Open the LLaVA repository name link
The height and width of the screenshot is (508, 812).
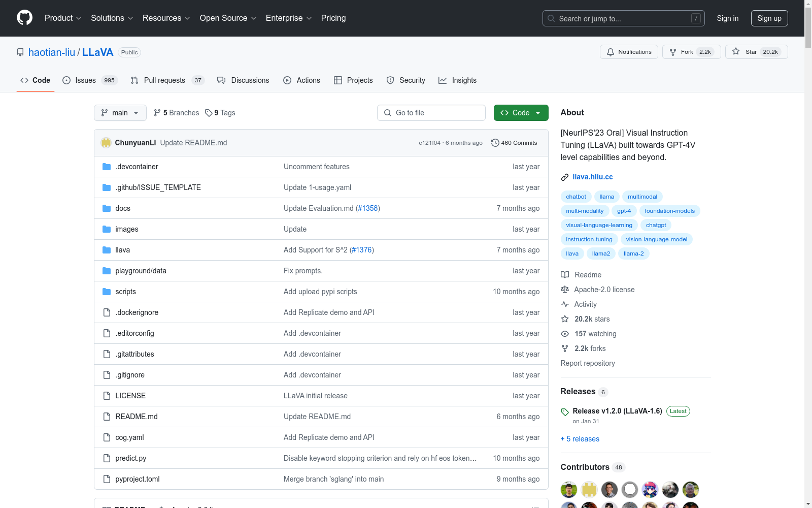point(98,52)
